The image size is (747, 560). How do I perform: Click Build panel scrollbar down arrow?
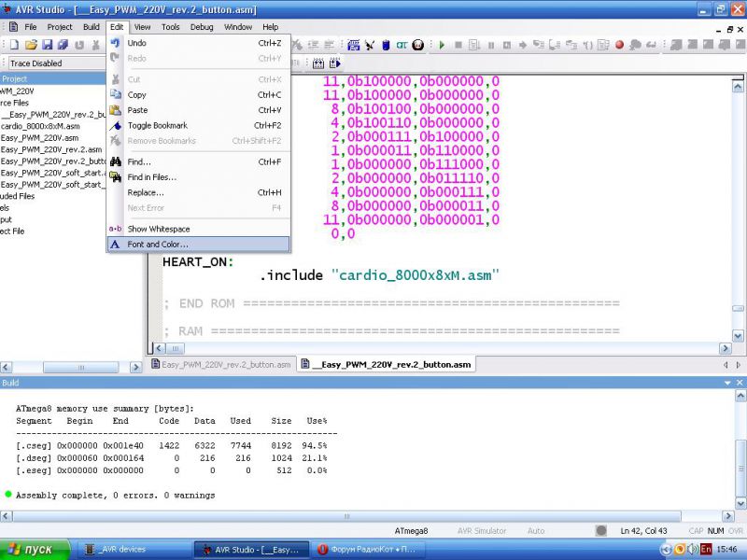[x=740, y=503]
